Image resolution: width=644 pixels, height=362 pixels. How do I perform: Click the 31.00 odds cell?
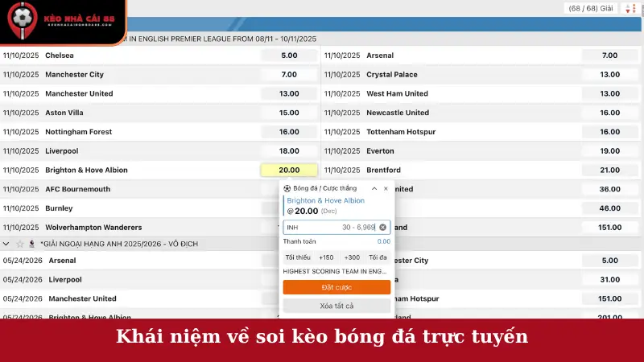(x=610, y=279)
